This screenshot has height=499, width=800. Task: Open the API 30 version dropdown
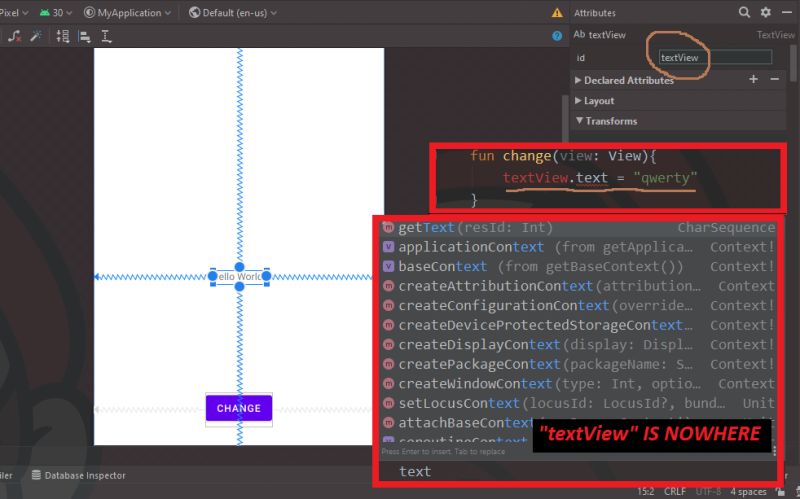[56, 13]
